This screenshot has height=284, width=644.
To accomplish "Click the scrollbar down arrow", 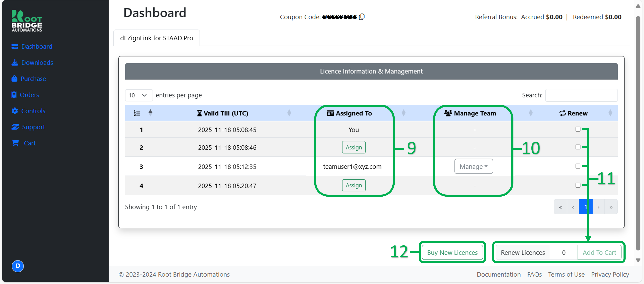I will (x=638, y=260).
